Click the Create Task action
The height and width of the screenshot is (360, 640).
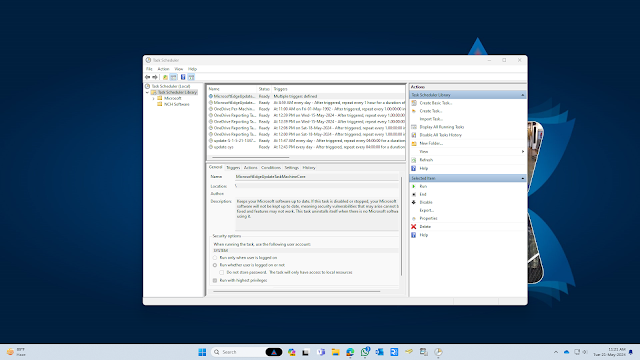click(x=431, y=111)
